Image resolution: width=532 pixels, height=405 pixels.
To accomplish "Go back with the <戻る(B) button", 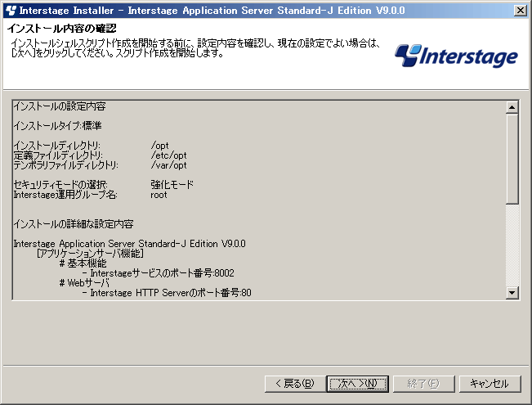I will click(295, 384).
